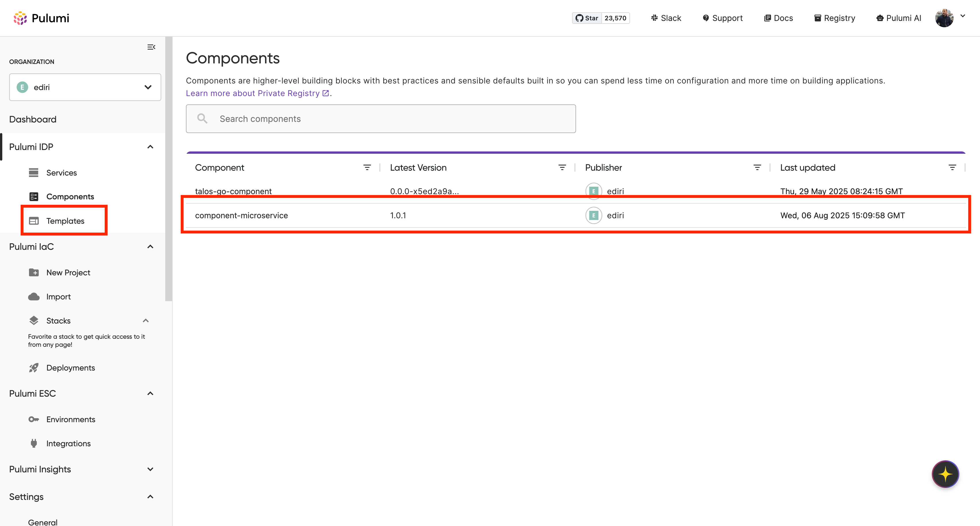Open Services in the sidebar
Screen dimensions: 980x526
click(x=62, y=173)
